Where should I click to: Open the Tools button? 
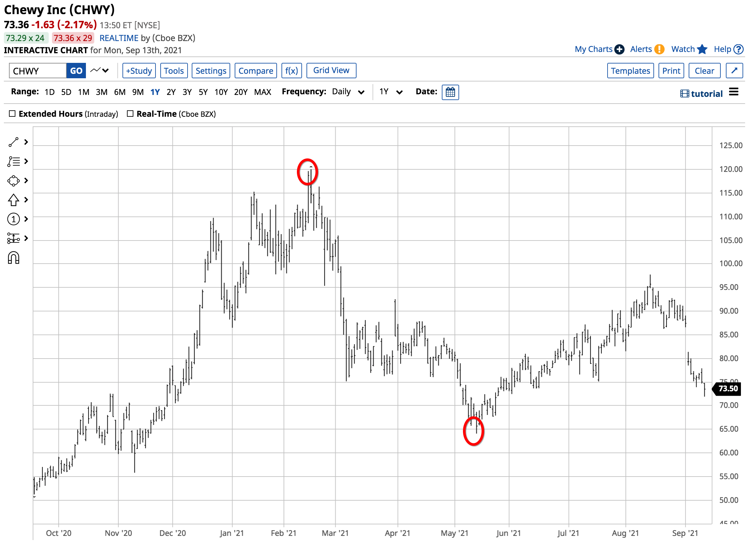coord(174,71)
